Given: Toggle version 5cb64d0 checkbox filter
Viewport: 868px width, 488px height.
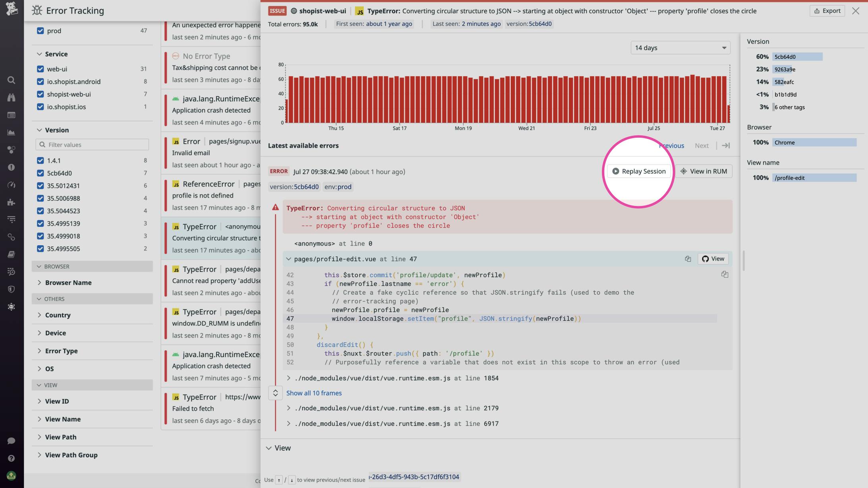Looking at the screenshot, I should point(41,173).
